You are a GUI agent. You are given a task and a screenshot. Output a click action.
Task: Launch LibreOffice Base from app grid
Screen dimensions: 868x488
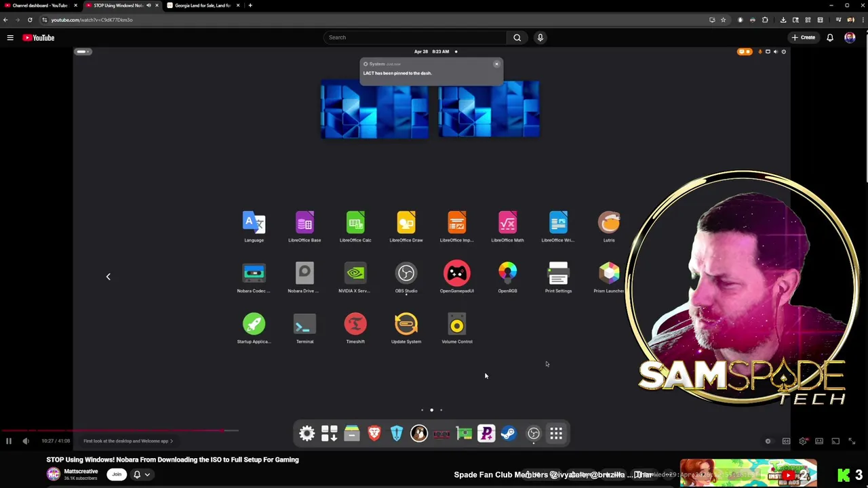(x=304, y=226)
